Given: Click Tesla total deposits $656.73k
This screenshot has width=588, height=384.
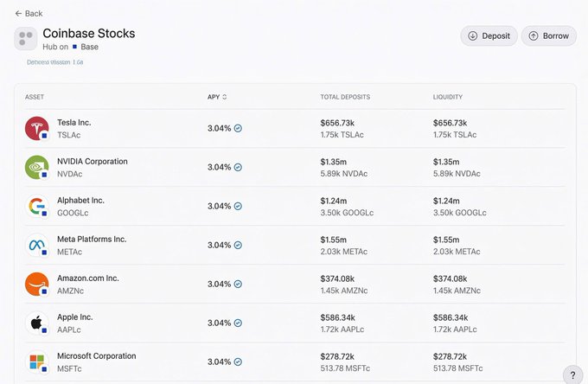Looking at the screenshot, I should point(337,123).
